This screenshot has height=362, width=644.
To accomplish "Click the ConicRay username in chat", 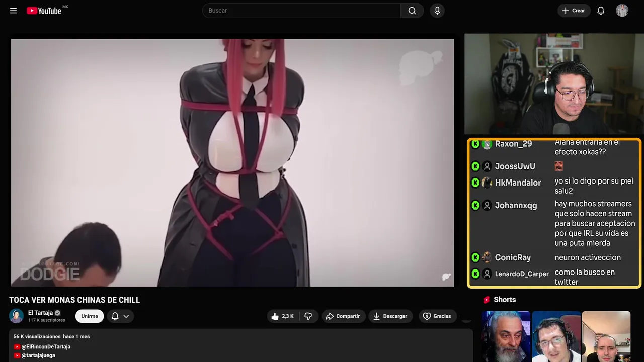I will tap(513, 257).
